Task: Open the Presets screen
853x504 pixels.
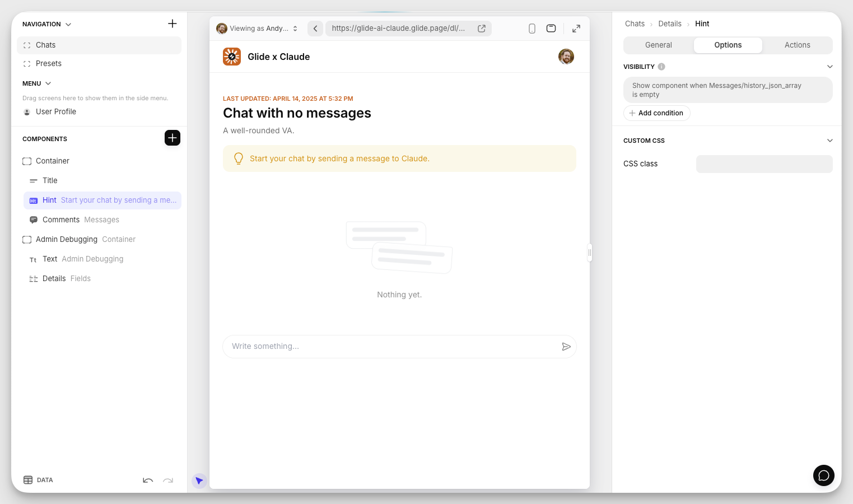Action: pyautogui.click(x=99, y=64)
